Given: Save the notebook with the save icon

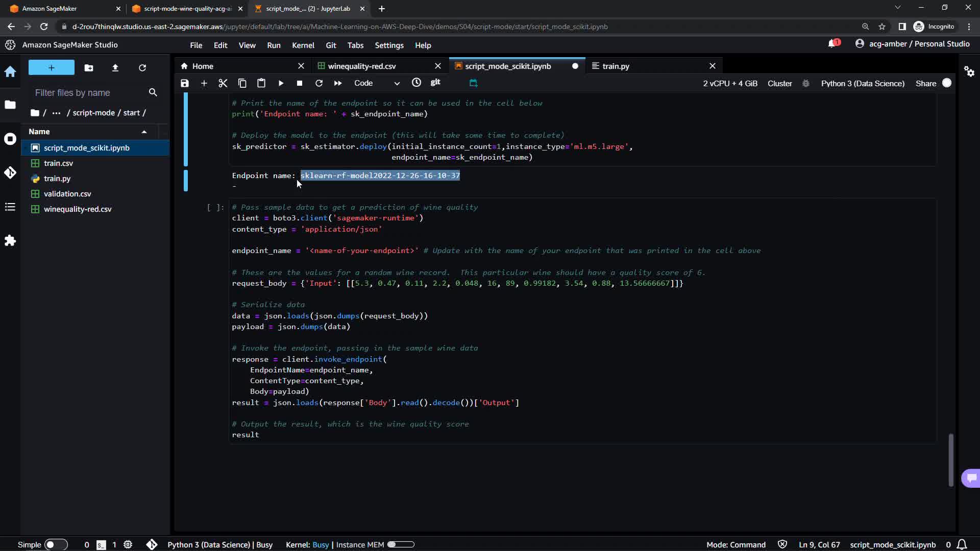Looking at the screenshot, I should point(185,83).
